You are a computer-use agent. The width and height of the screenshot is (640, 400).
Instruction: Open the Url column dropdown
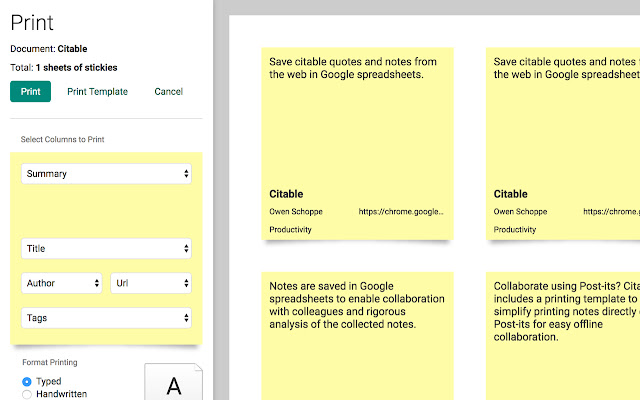[151, 283]
